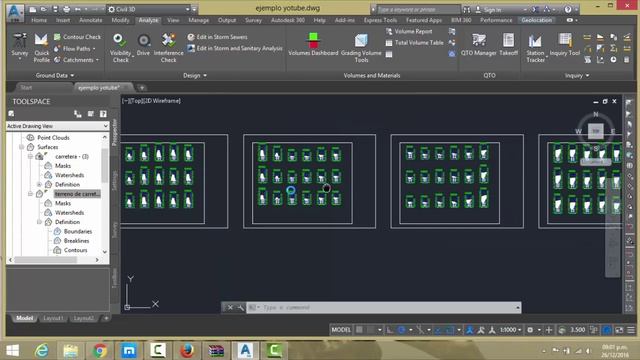Select Breaklines tree item

point(77,241)
